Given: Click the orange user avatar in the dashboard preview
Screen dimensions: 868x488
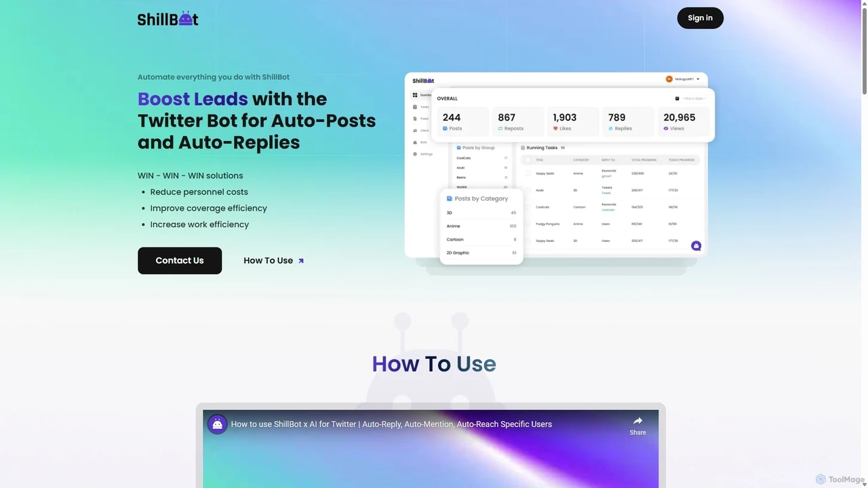Looking at the screenshot, I should click(x=669, y=79).
